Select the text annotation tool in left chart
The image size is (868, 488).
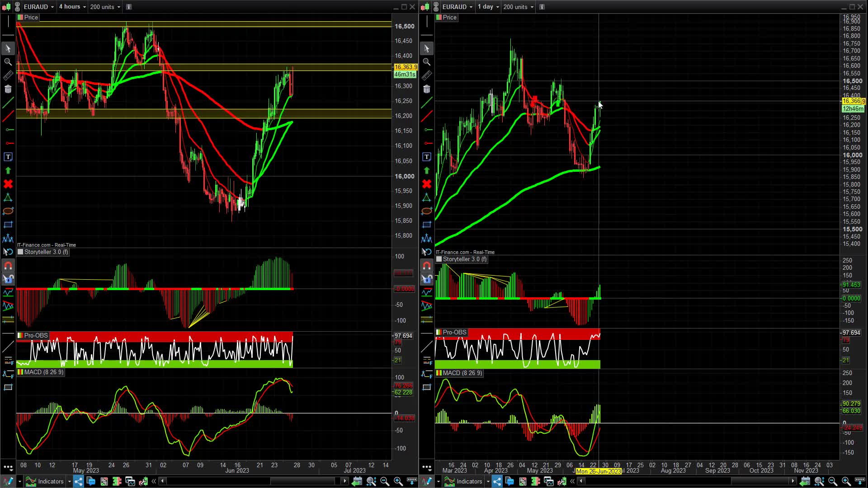[8, 157]
